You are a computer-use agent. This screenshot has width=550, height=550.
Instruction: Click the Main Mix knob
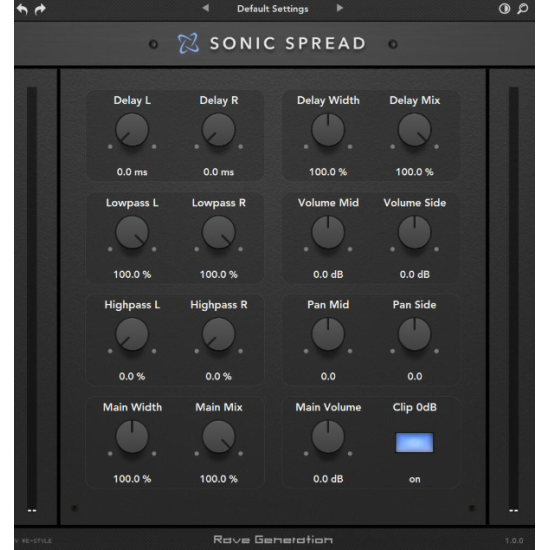(x=219, y=437)
